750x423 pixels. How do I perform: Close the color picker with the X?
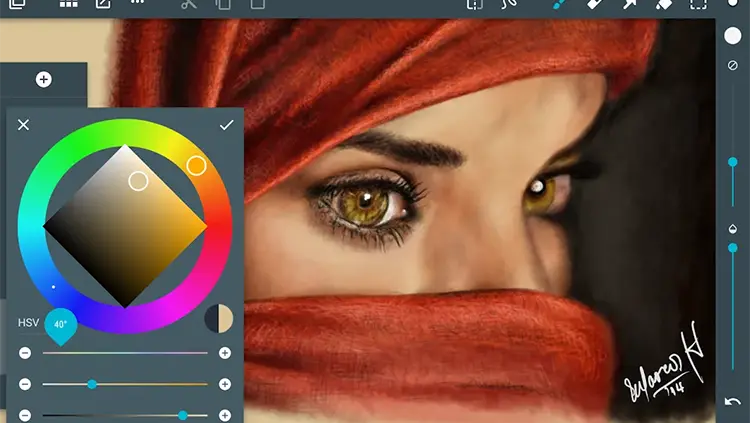(23, 125)
